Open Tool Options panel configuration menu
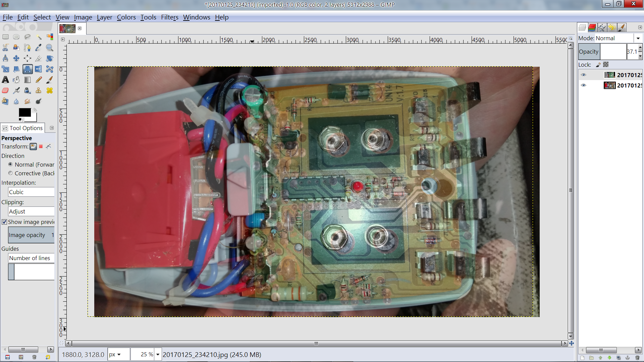The width and height of the screenshot is (644, 362). [x=52, y=128]
